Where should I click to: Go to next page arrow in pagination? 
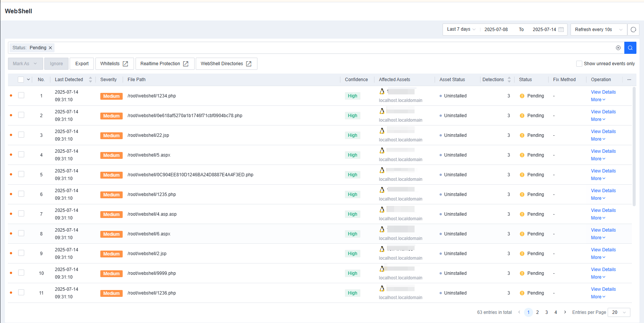tap(565, 312)
